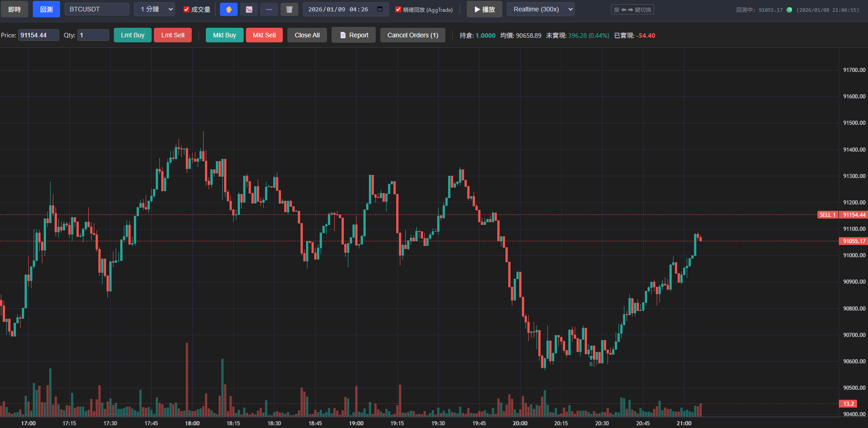Click the trash bin clear drawings icon

(x=289, y=10)
